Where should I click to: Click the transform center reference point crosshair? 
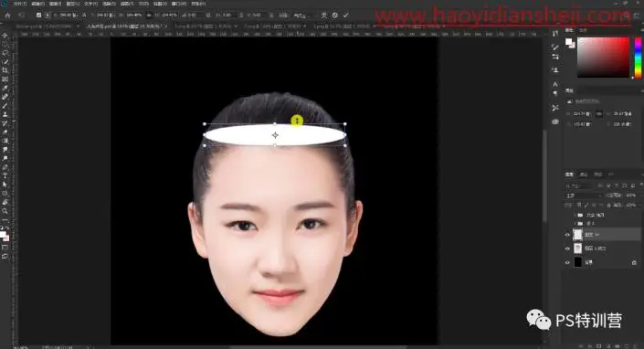pyautogui.click(x=275, y=135)
